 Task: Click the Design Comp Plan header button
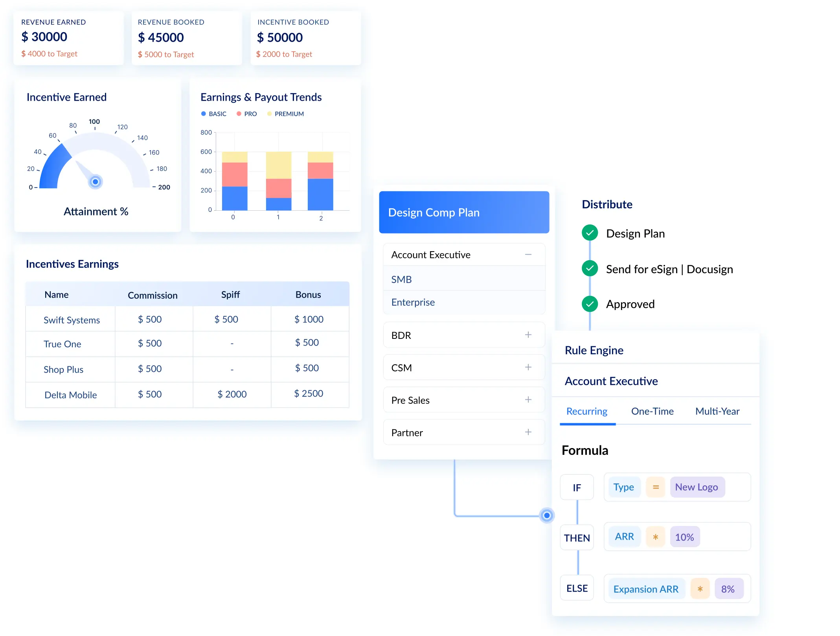click(x=464, y=212)
